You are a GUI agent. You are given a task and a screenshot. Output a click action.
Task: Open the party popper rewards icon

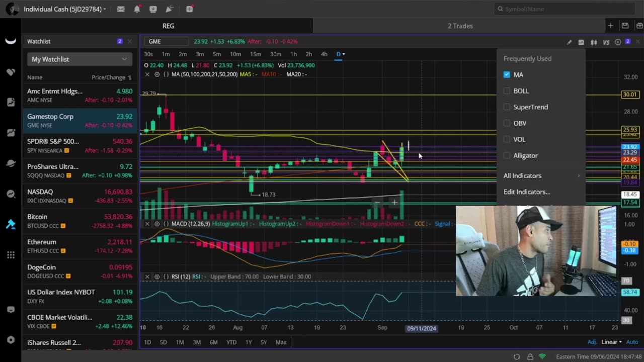click(170, 9)
